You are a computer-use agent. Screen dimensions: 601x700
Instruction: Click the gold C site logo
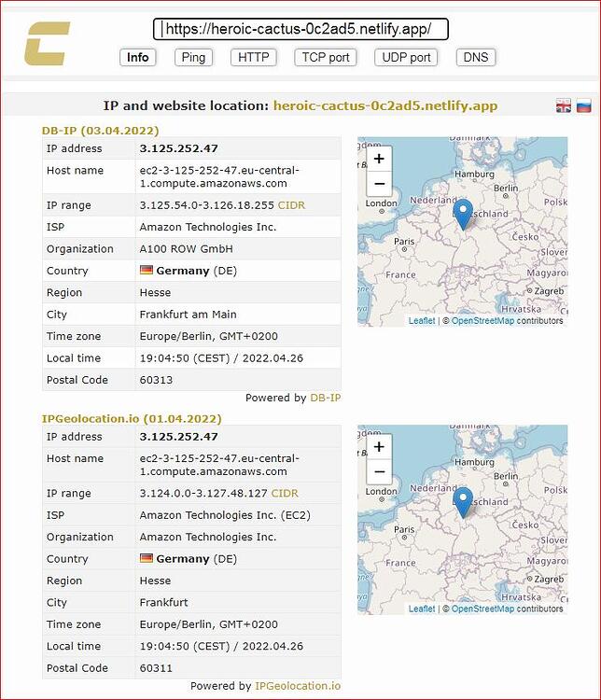[x=47, y=44]
